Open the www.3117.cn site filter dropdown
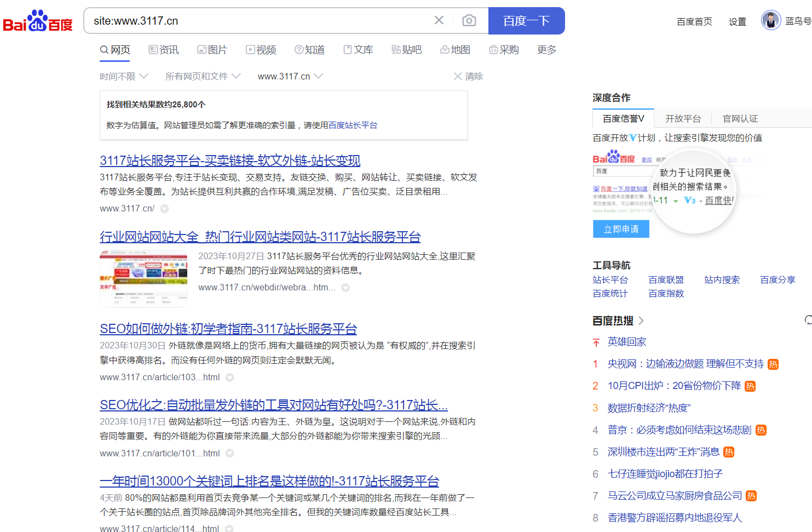Image resolution: width=812 pixels, height=532 pixels. [290, 76]
